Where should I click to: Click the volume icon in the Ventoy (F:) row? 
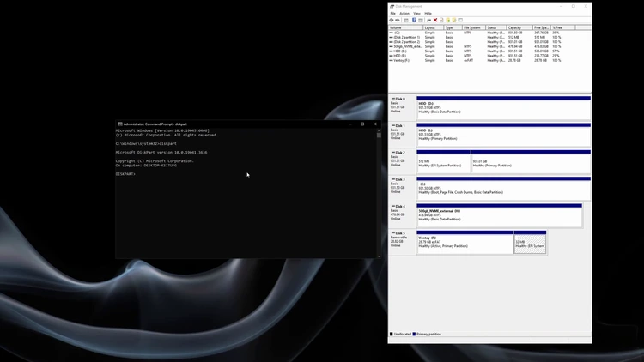(x=391, y=60)
